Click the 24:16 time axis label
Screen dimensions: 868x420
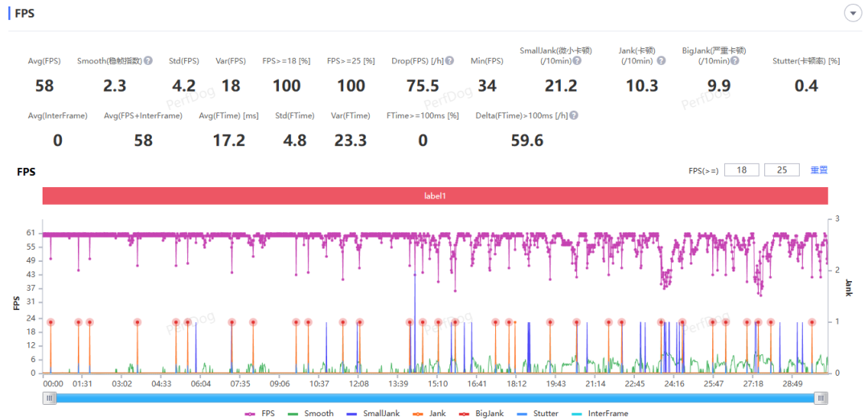coord(674,384)
